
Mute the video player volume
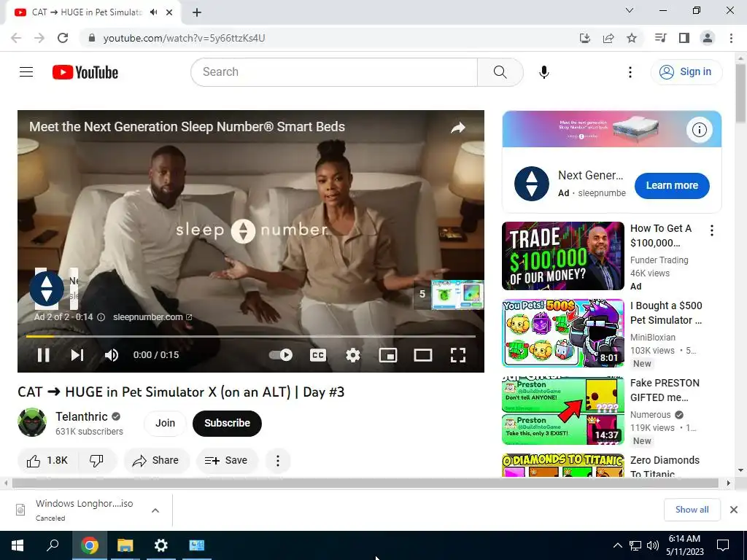(x=112, y=355)
